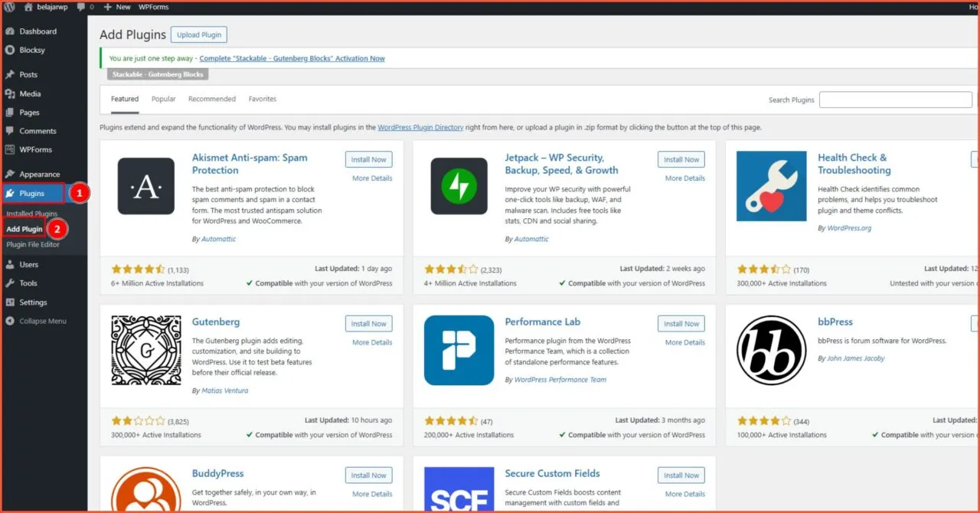980x513 pixels.
Task: Open Comments from the sidebar
Action: point(37,130)
